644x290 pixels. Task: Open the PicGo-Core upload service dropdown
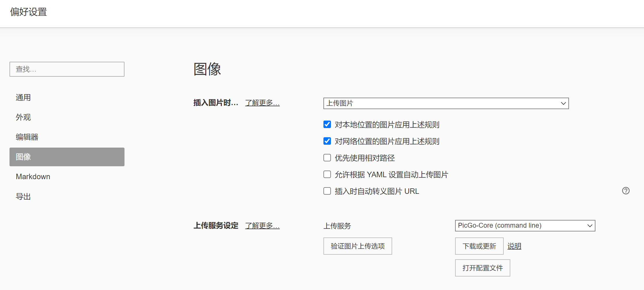pos(525,226)
